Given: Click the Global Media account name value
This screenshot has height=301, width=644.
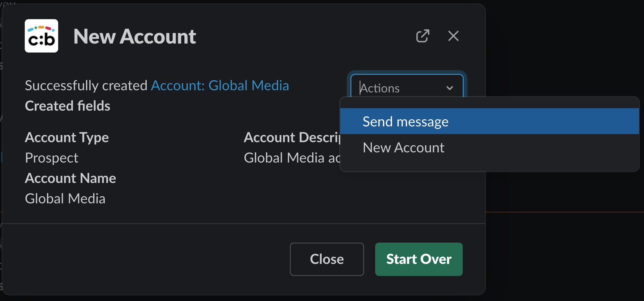Looking at the screenshot, I should (65, 199).
